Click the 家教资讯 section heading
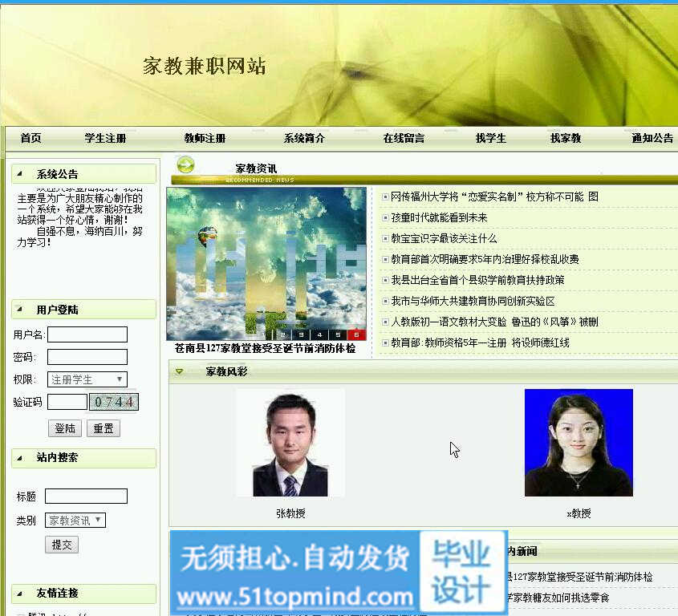The image size is (678, 616). pos(256,168)
